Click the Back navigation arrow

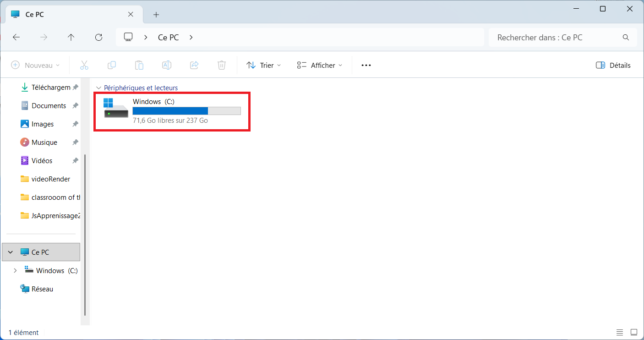point(16,38)
